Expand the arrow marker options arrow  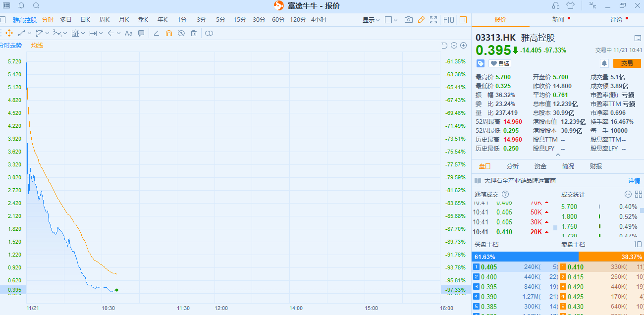click(118, 33)
